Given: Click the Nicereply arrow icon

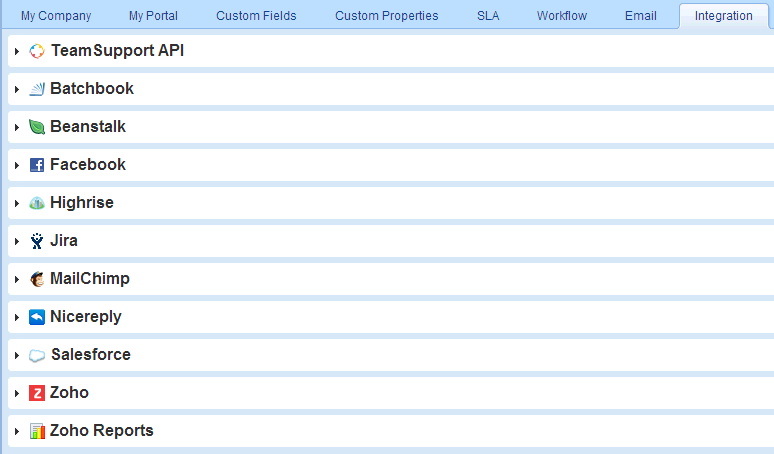Looking at the screenshot, I should (x=37, y=317).
